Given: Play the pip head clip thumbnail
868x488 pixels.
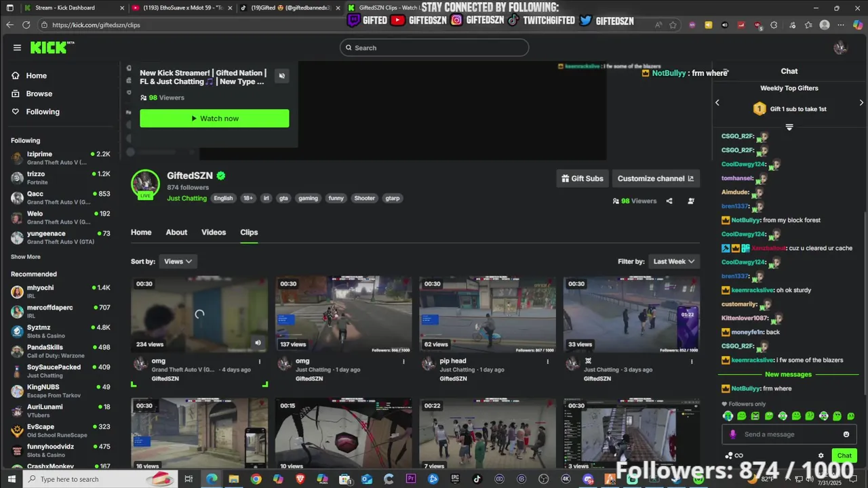Looking at the screenshot, I should point(488,314).
